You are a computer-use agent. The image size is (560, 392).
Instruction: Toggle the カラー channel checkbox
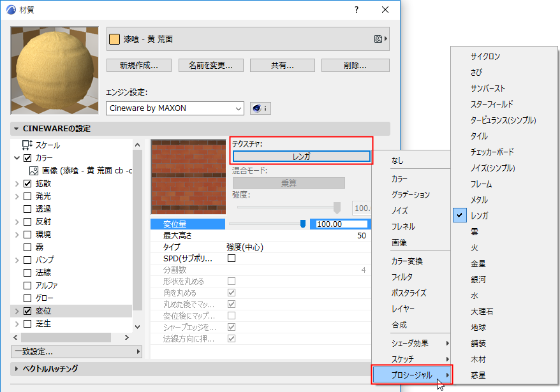27,158
